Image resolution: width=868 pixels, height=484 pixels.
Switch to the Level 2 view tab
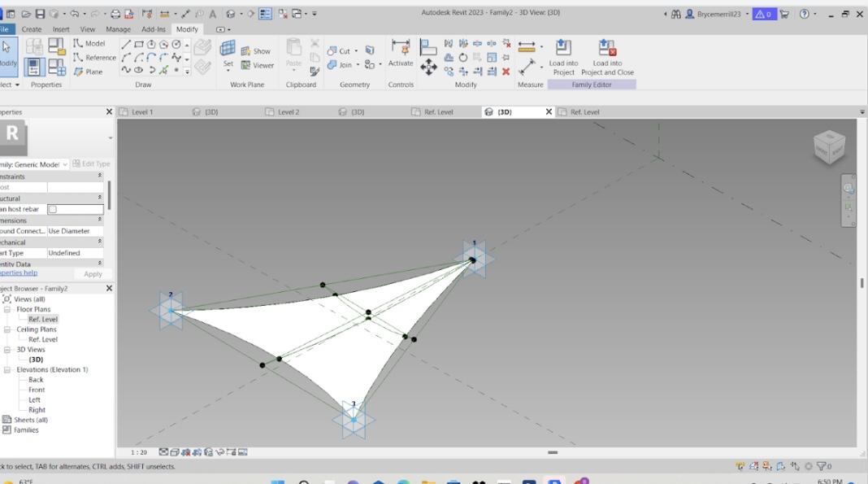coord(289,112)
